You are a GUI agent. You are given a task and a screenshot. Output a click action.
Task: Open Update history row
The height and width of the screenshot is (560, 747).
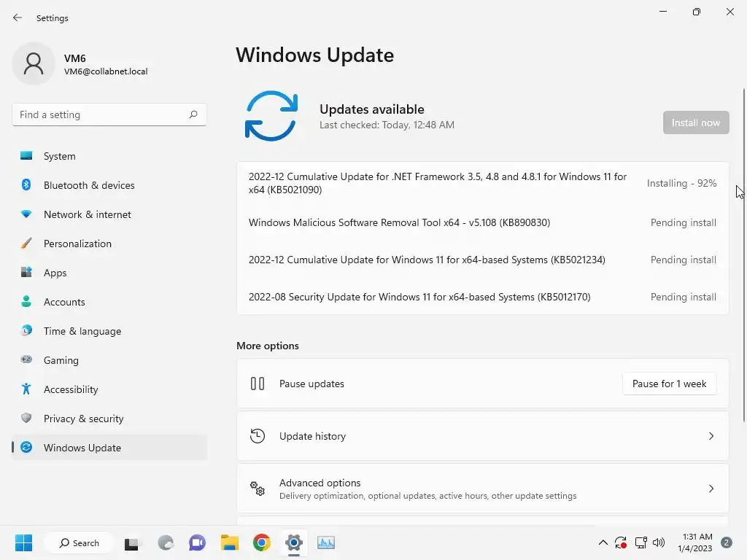(483, 436)
